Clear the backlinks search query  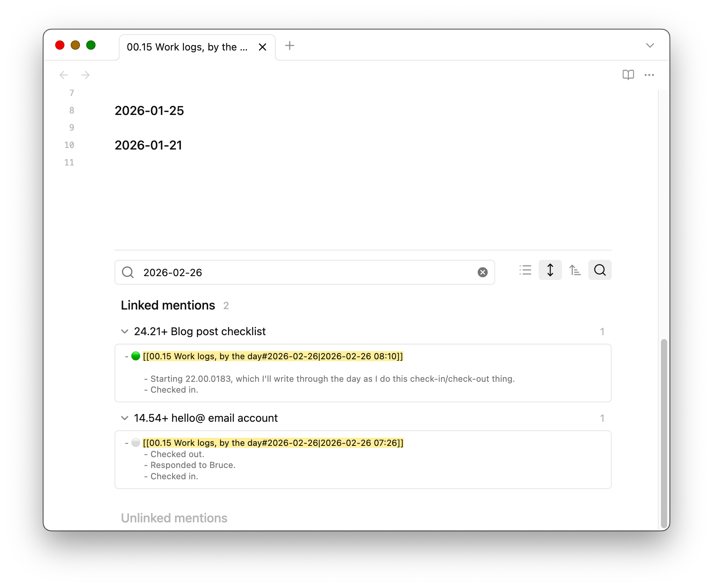tap(482, 272)
